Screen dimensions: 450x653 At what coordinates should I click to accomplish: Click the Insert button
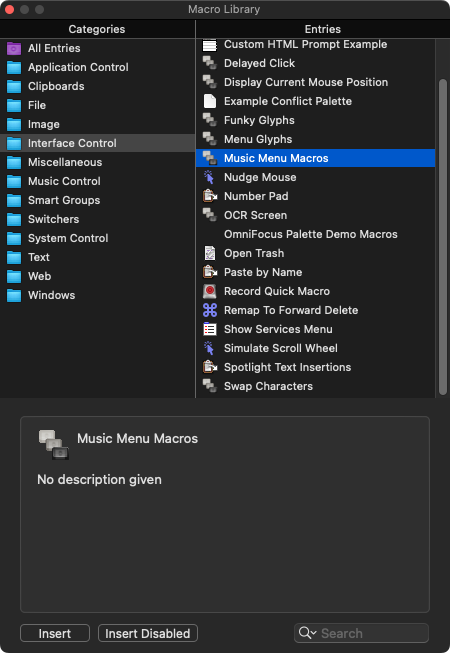(x=55, y=633)
